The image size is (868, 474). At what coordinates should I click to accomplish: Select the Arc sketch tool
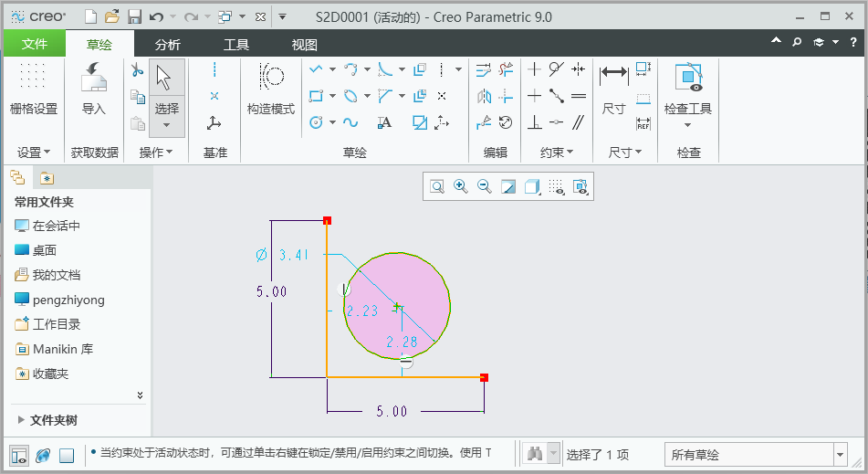350,69
